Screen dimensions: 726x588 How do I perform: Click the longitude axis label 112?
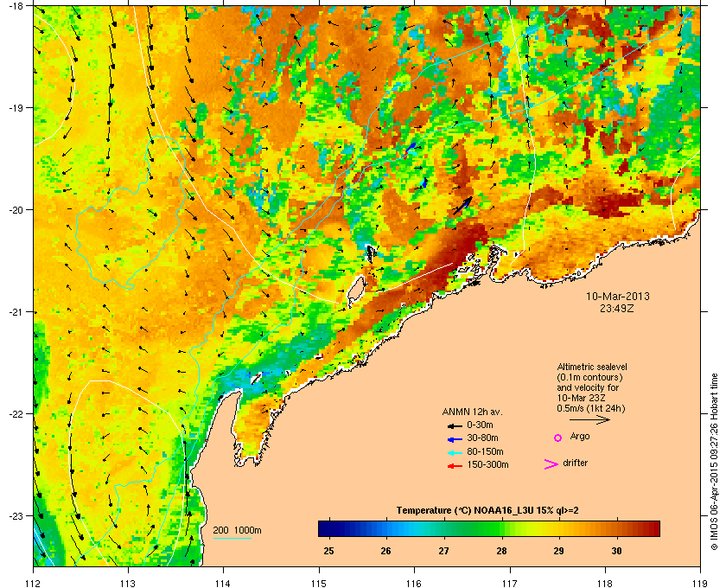pyautogui.click(x=34, y=584)
